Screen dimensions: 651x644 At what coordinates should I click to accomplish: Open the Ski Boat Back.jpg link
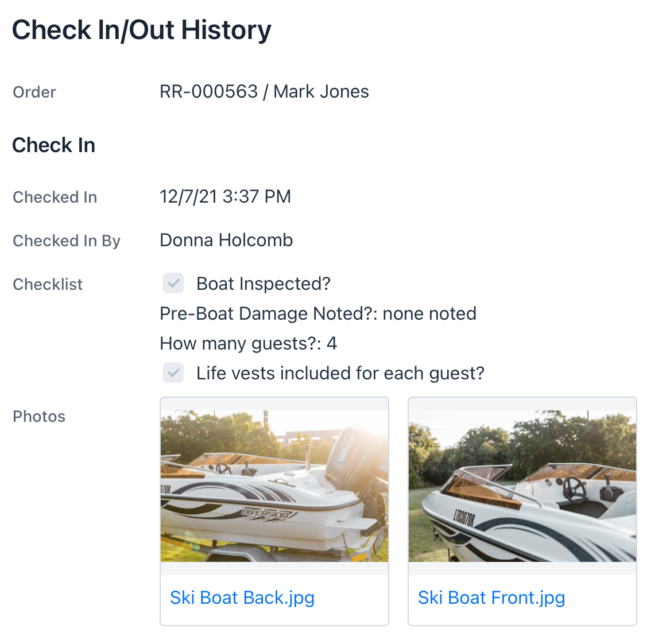pyautogui.click(x=242, y=598)
